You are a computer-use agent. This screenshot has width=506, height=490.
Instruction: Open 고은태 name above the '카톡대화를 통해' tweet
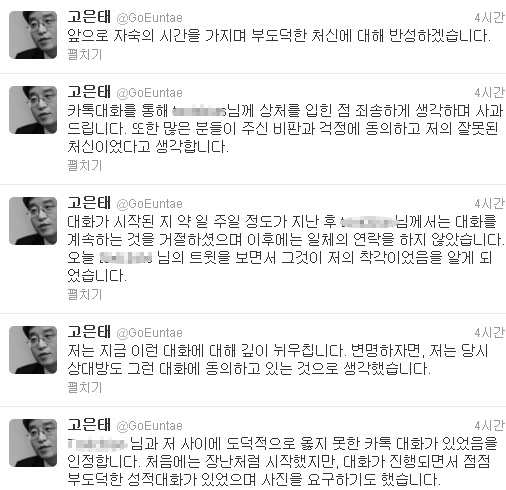coord(89,92)
